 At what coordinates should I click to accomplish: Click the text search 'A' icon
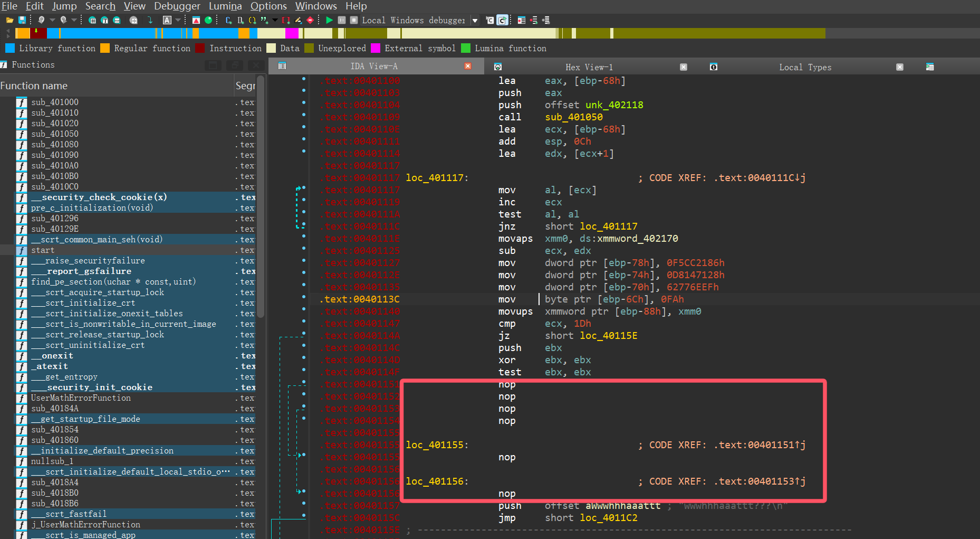[167, 20]
